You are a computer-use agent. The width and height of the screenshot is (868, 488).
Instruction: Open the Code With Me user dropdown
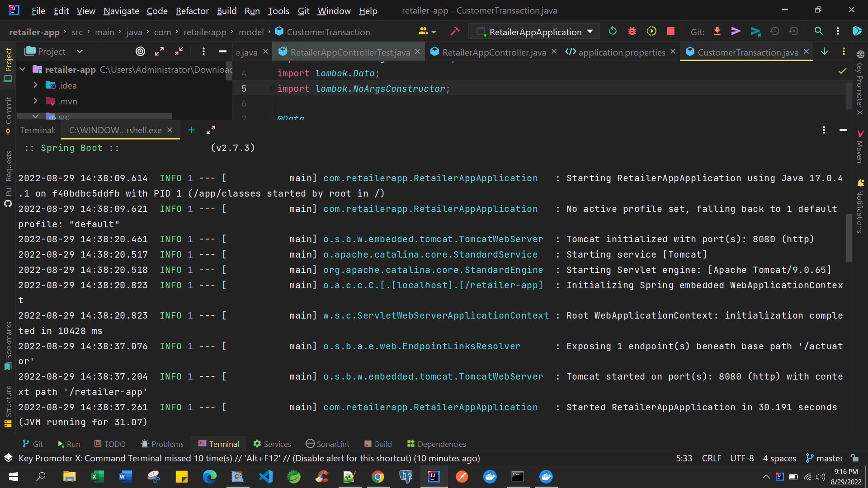(x=427, y=32)
